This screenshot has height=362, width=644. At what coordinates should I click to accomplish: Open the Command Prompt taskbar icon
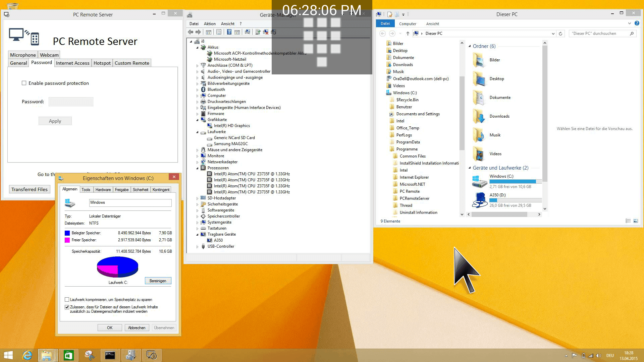110,355
